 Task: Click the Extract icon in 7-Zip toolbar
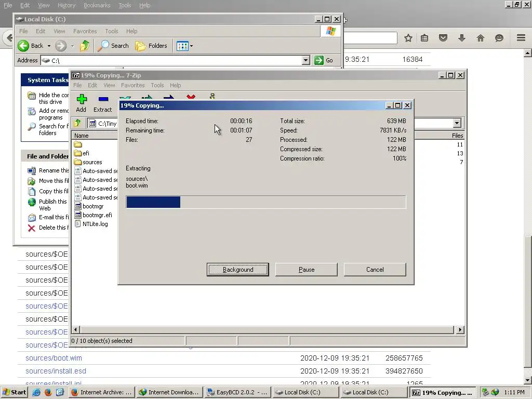(103, 99)
